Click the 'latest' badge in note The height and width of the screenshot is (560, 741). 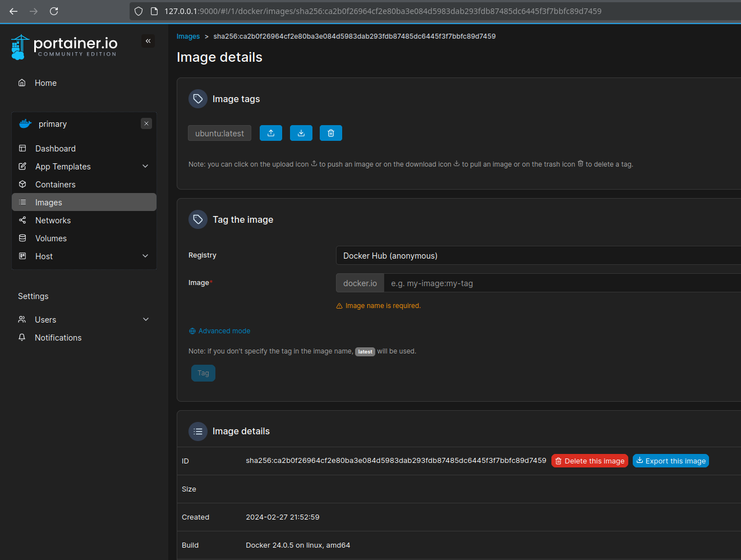[x=365, y=352]
